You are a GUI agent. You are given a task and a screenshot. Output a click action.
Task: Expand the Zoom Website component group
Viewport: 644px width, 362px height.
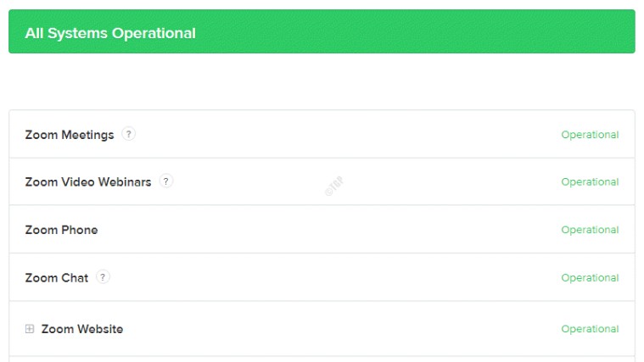click(x=30, y=329)
